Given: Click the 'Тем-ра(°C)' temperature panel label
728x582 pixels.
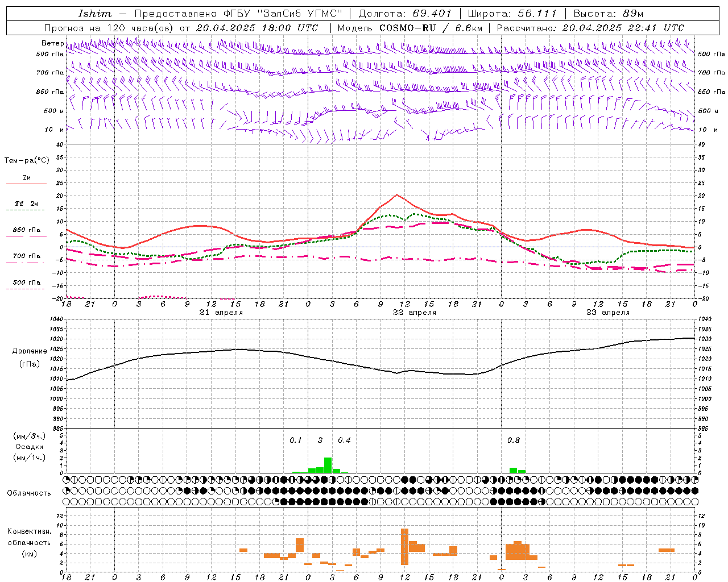Looking at the screenshot, I should pyautogui.click(x=27, y=161).
